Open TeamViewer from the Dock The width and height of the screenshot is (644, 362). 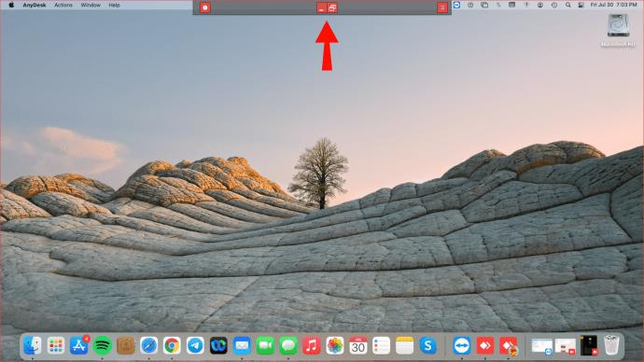point(462,345)
